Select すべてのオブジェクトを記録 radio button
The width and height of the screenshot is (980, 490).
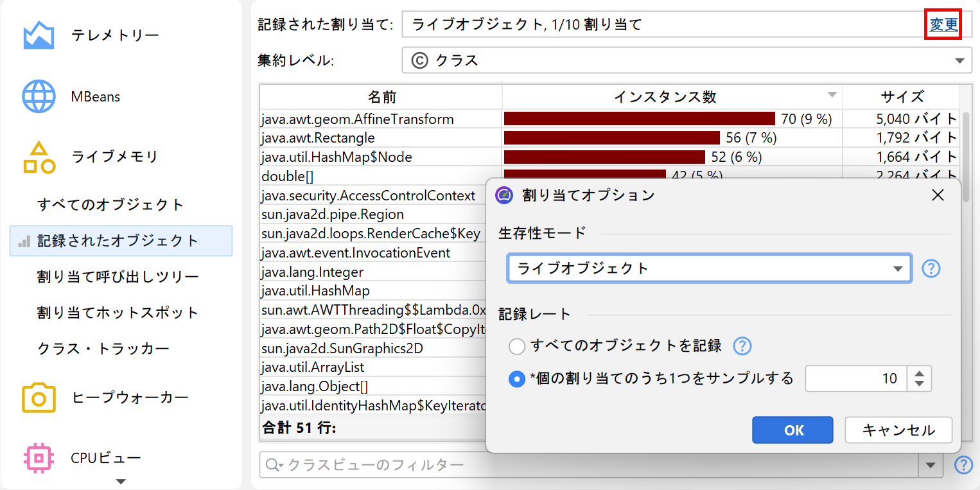pyautogui.click(x=516, y=347)
